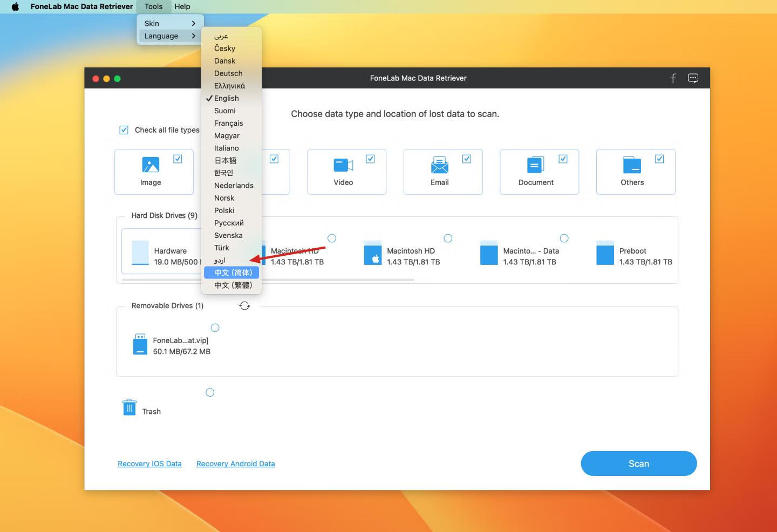Switch language to 한국인
Viewport: 777px width, 532px height.
(x=231, y=173)
